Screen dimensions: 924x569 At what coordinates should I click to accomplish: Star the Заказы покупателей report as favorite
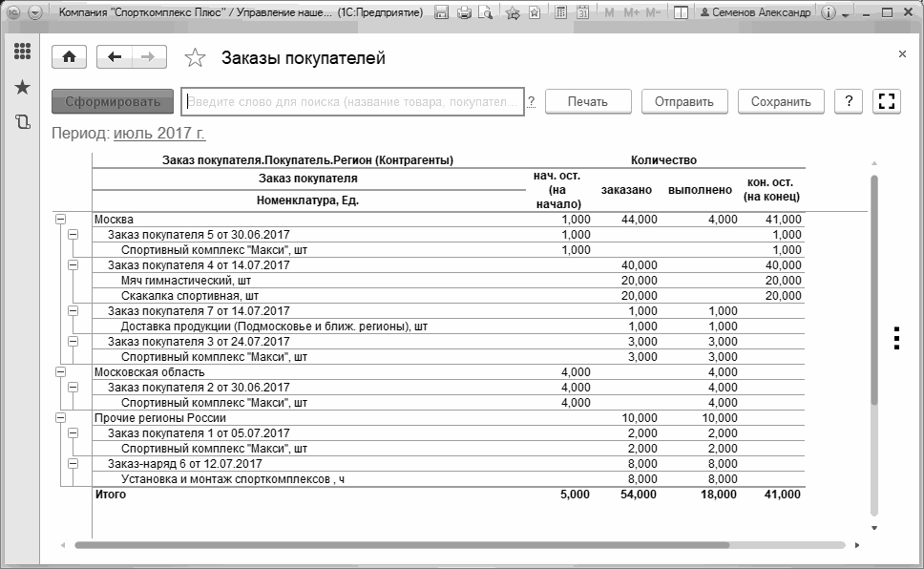tap(195, 58)
